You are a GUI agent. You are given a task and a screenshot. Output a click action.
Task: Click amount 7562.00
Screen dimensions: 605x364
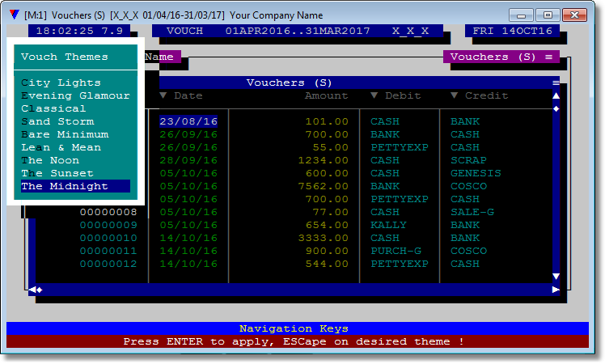coord(324,186)
